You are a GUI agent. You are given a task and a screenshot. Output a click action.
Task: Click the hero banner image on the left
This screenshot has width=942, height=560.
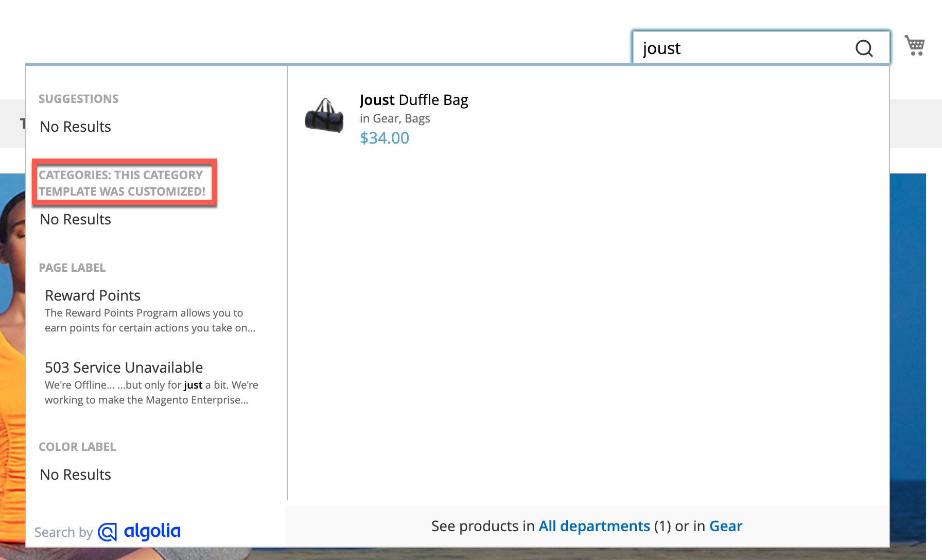(11, 360)
